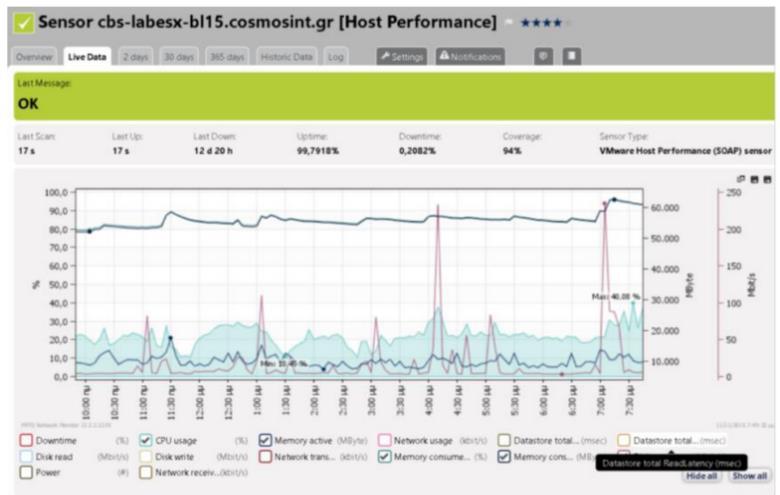Uncheck the CPU usage channel checkbox
Viewport: 780px width, 495px height.
pos(146,440)
